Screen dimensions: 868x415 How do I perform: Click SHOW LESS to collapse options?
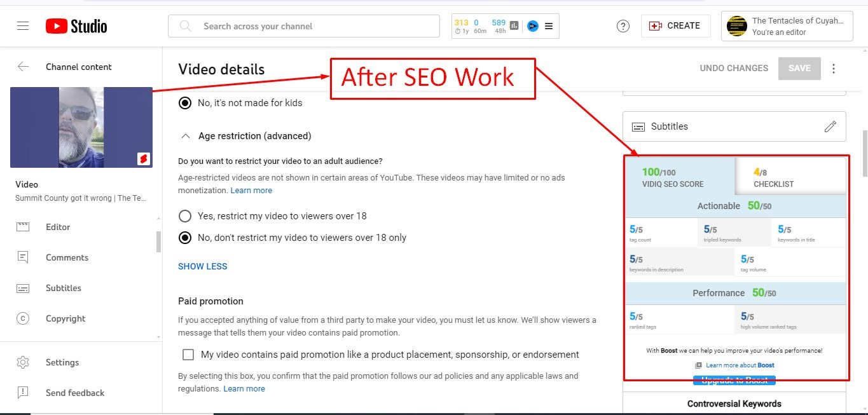point(202,266)
